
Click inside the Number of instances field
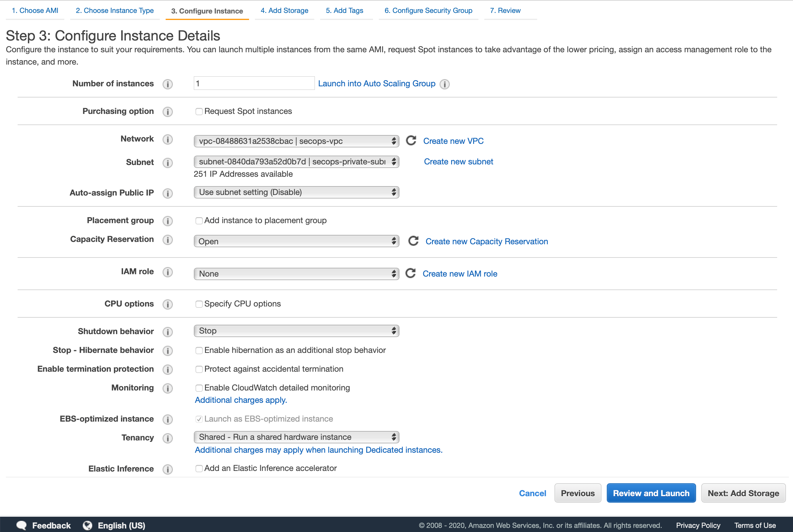(253, 83)
